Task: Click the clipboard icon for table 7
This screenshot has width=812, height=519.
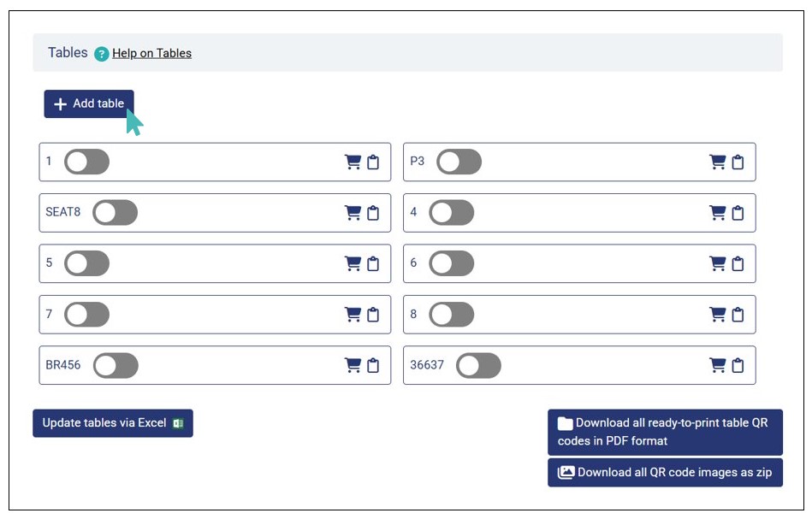Action: click(x=373, y=315)
